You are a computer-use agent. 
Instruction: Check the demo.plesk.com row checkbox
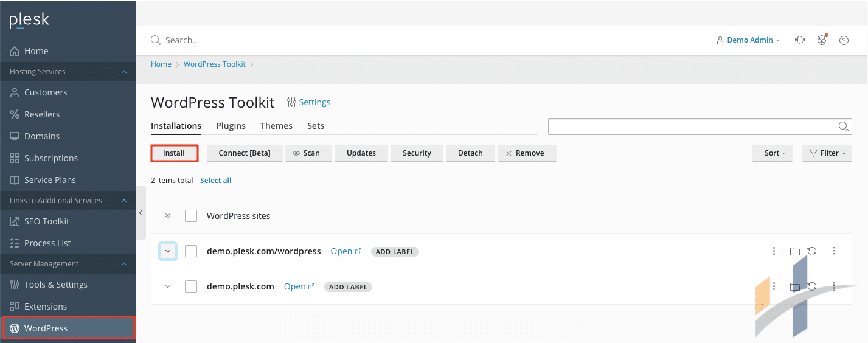coord(191,286)
